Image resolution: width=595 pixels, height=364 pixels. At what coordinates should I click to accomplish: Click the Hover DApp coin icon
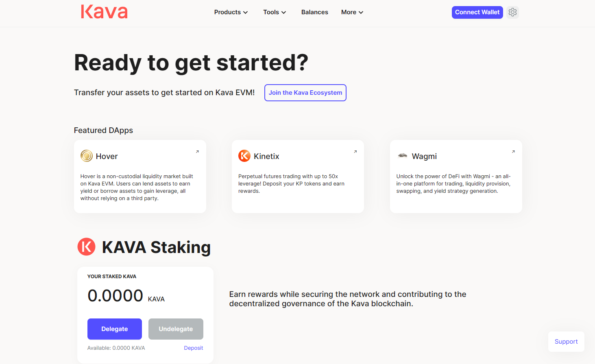point(87,156)
